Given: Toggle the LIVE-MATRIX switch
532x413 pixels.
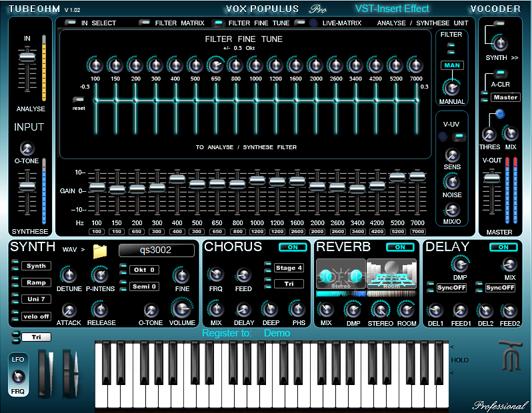Looking at the screenshot, I should pyautogui.click(x=300, y=23).
